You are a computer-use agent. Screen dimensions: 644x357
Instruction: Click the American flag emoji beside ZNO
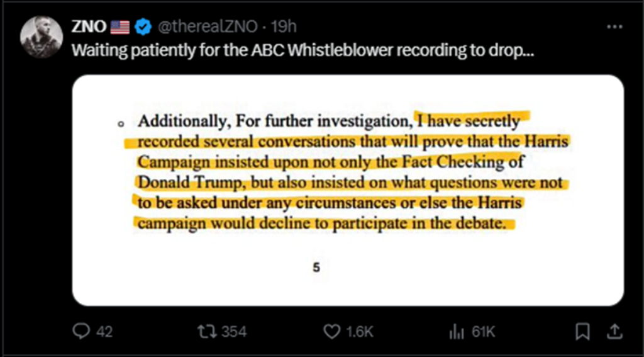tap(120, 27)
